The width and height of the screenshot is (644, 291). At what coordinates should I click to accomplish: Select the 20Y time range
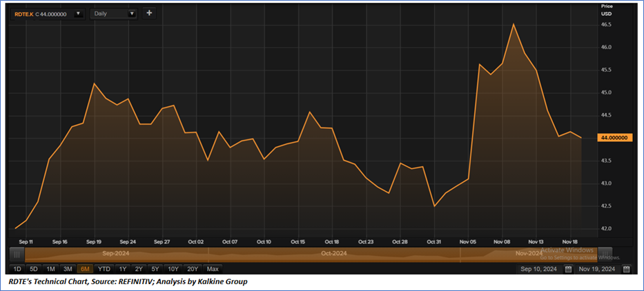click(x=193, y=269)
